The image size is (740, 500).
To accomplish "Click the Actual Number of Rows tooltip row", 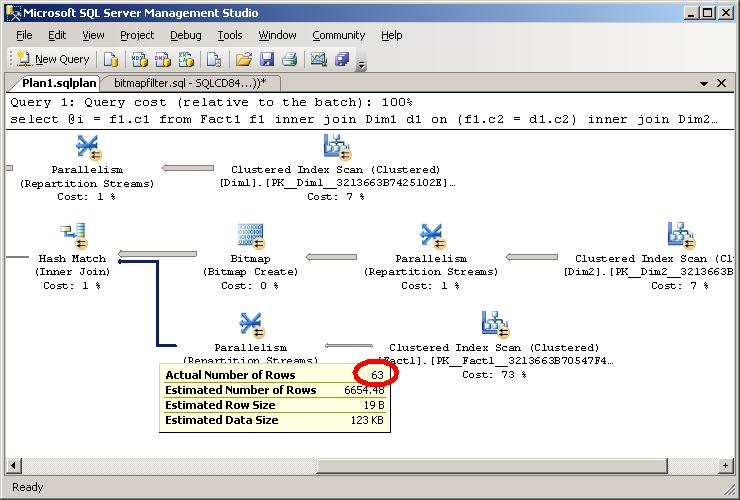I will (x=275, y=375).
